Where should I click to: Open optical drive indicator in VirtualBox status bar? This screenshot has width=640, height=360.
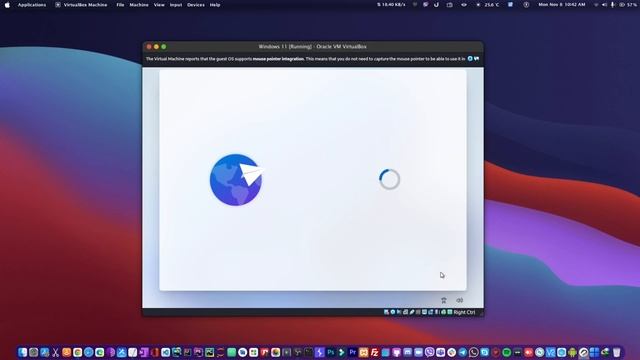(x=393, y=312)
